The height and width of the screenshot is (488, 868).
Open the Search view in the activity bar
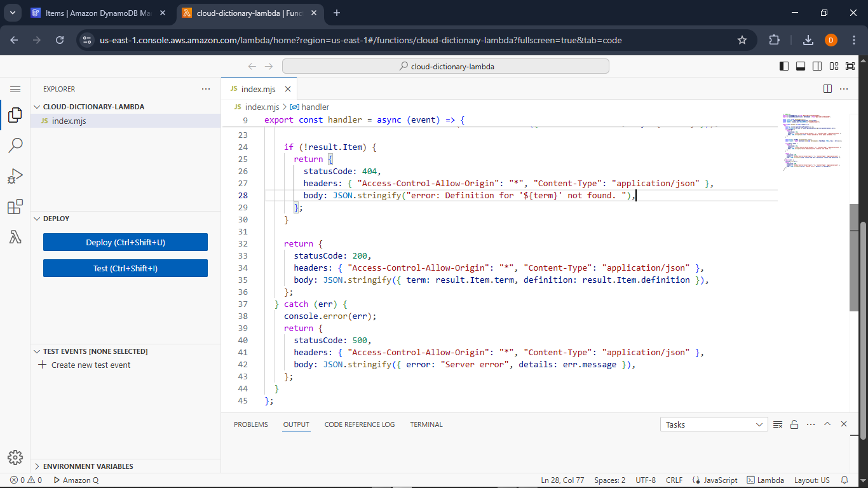(15, 146)
